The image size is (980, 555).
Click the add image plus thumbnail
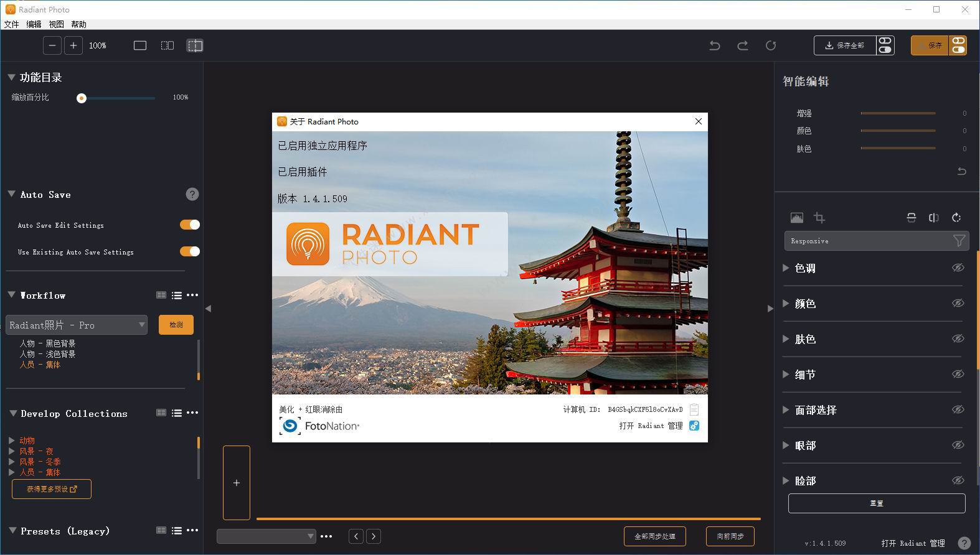pyautogui.click(x=237, y=482)
